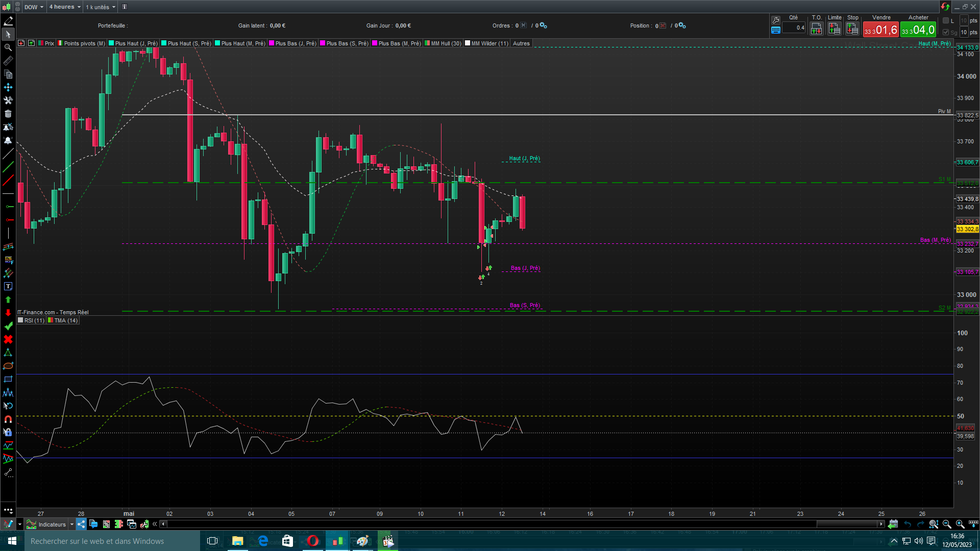Open the alert bell tool
Image resolution: width=980 pixels, height=551 pixels.
click(x=8, y=140)
